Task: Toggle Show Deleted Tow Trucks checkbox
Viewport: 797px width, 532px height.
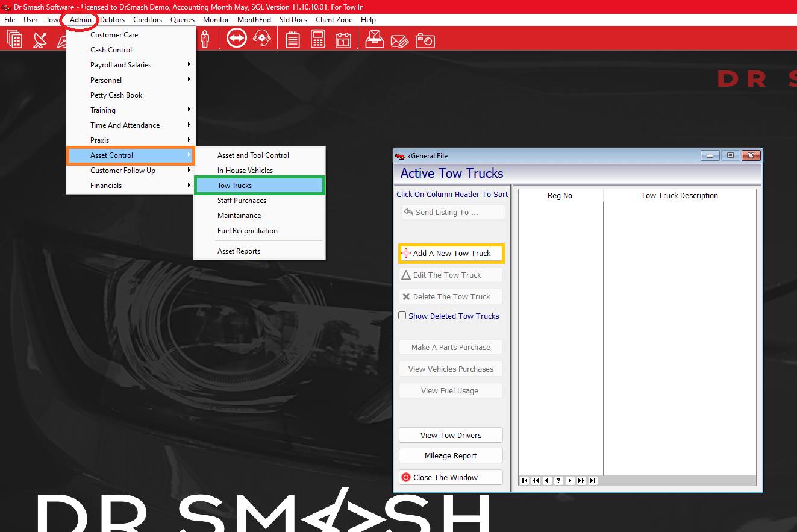Action: point(402,315)
